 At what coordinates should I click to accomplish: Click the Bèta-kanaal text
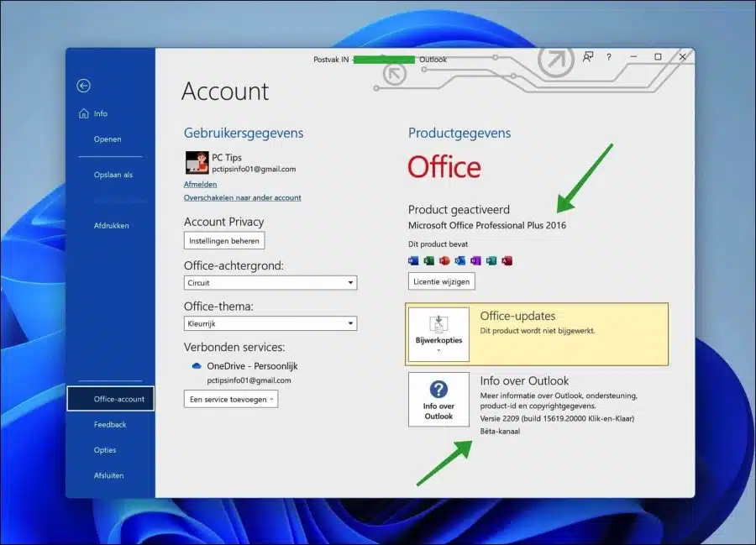point(500,432)
